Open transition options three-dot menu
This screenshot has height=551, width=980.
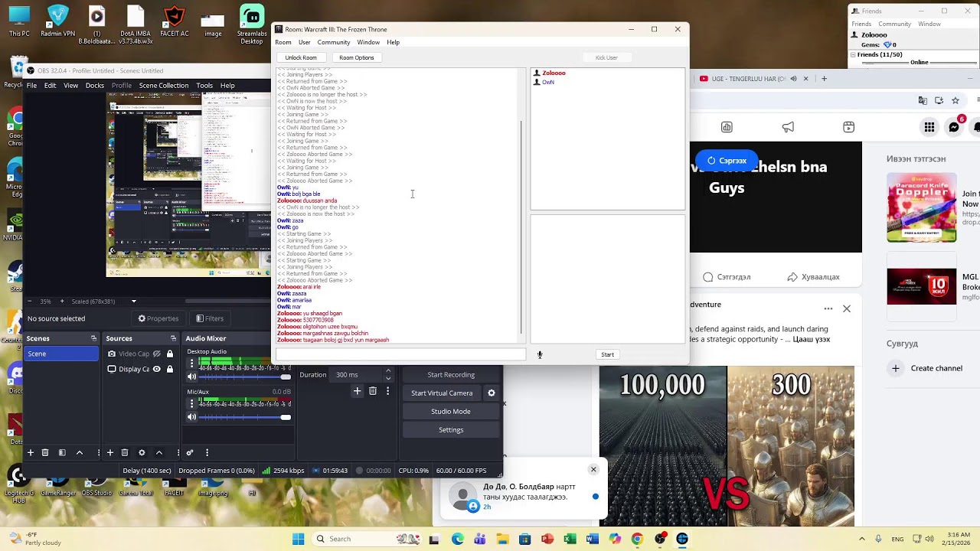tap(388, 391)
